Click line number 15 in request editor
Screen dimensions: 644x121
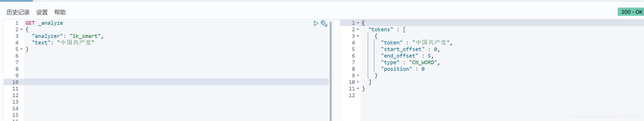(15, 115)
